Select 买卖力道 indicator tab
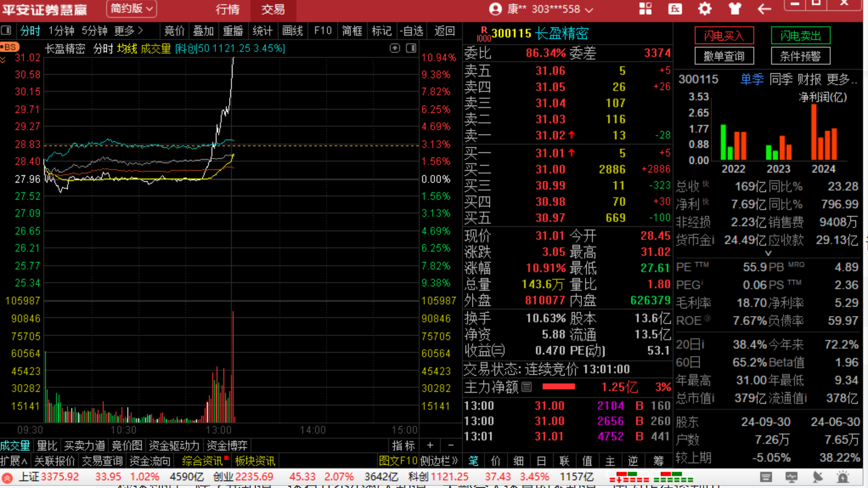The image size is (868, 488). pyautogui.click(x=84, y=446)
